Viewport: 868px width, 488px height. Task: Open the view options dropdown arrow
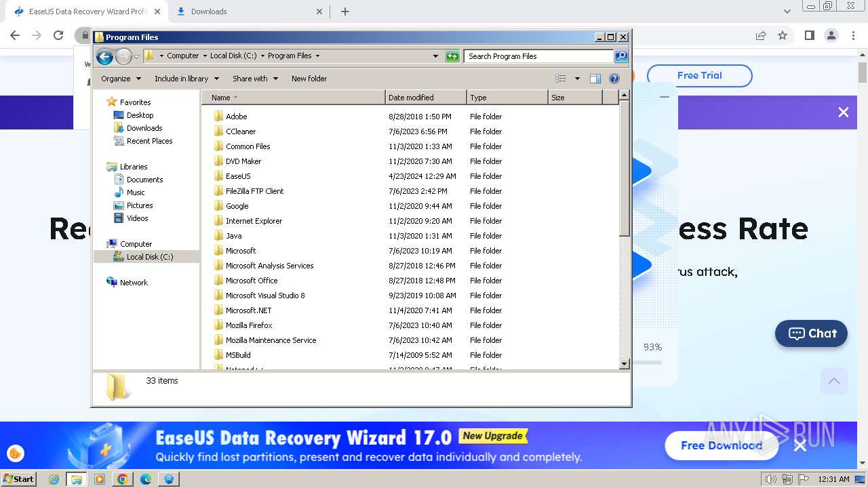[577, 79]
